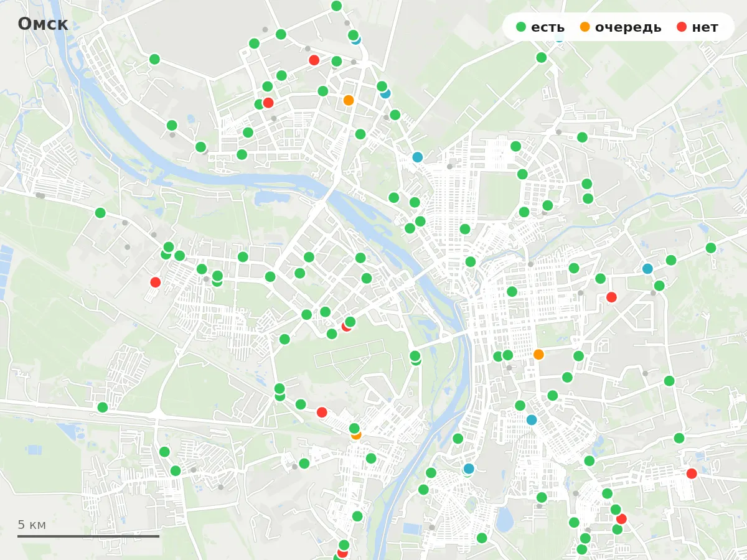Select the 'нет' legend label
The height and width of the screenshot is (560, 747).
coord(705,27)
